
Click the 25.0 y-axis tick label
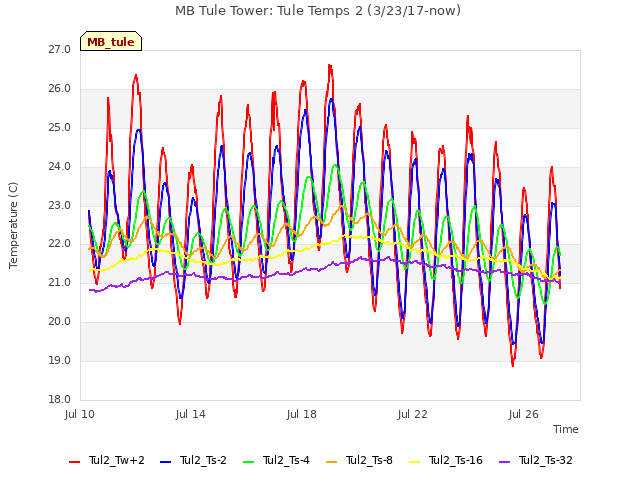tap(60, 127)
